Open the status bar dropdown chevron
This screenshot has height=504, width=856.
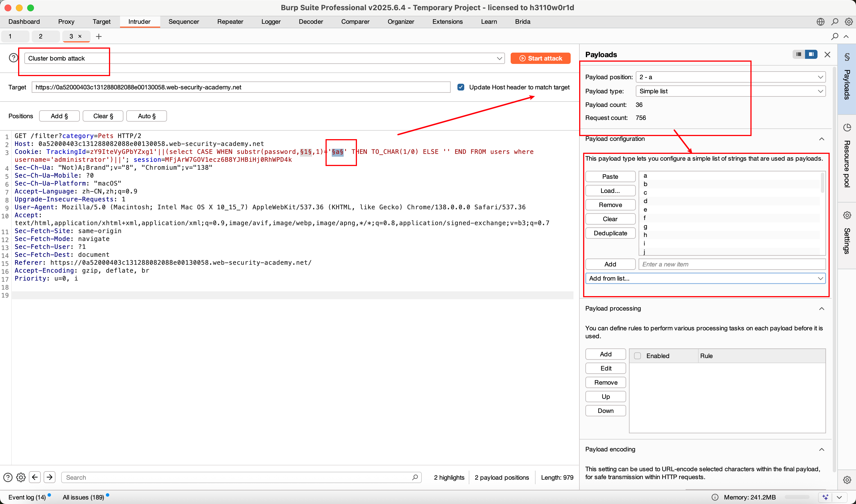(x=839, y=497)
